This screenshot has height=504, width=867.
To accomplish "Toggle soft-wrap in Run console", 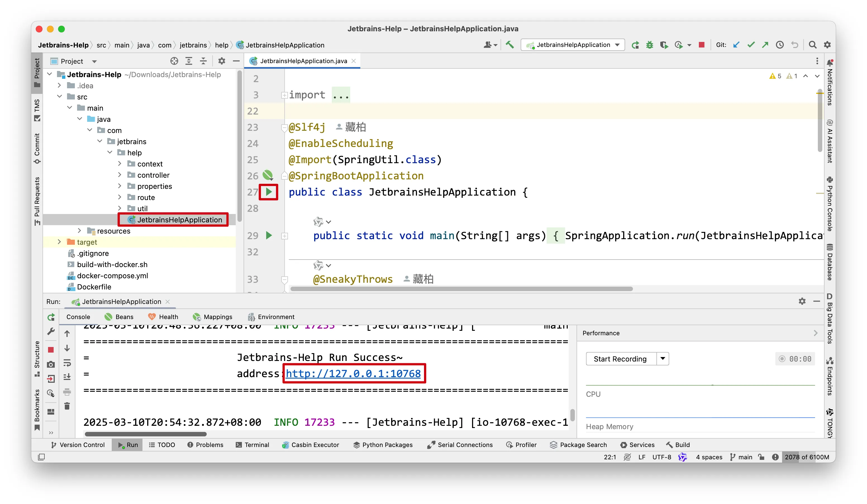I will [67, 363].
